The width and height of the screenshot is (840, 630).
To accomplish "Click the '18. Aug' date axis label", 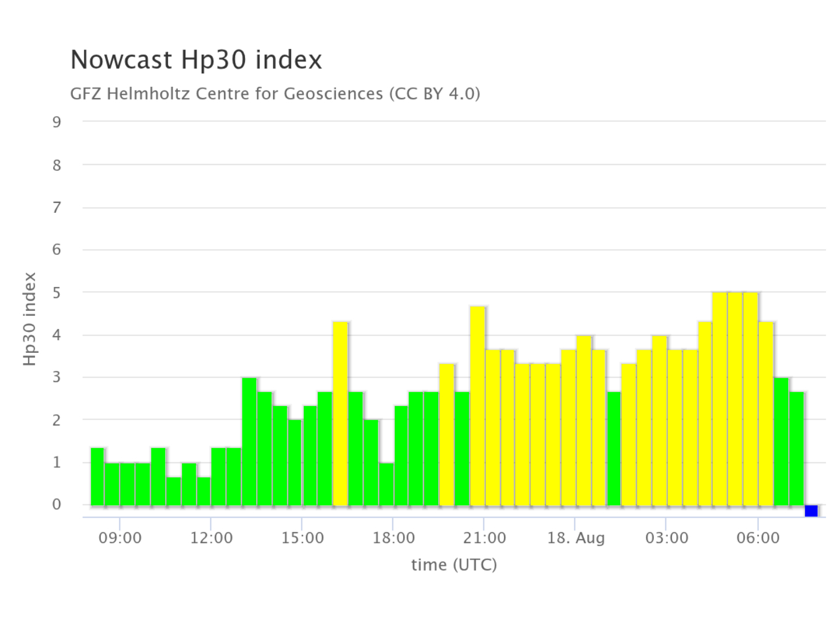I will pyautogui.click(x=576, y=538).
